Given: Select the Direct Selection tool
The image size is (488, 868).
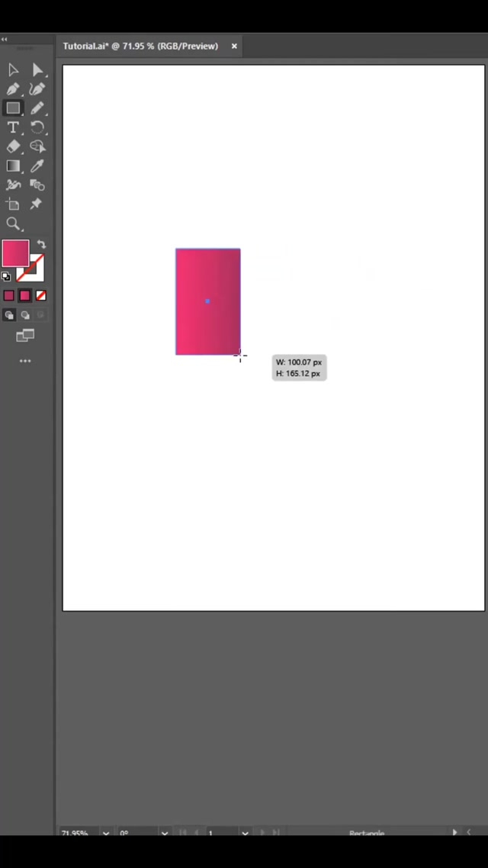Looking at the screenshot, I should pyautogui.click(x=37, y=70).
